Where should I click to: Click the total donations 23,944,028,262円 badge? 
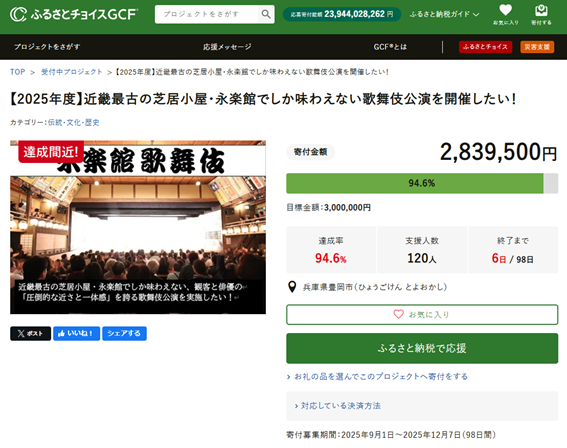point(342,14)
